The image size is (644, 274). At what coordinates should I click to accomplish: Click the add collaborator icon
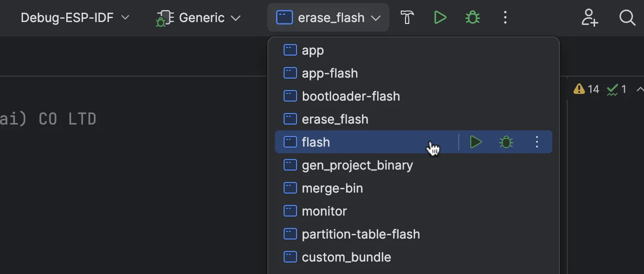[589, 18]
